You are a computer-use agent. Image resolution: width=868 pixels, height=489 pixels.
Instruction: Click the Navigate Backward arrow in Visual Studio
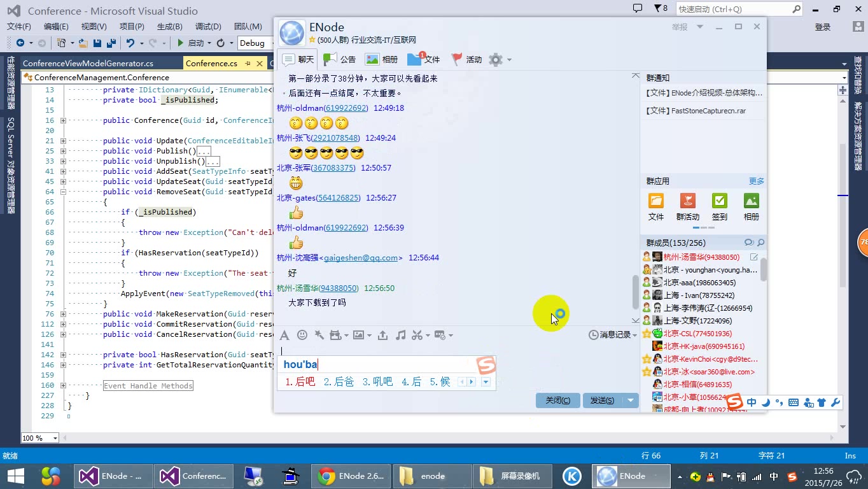pyautogui.click(x=20, y=43)
